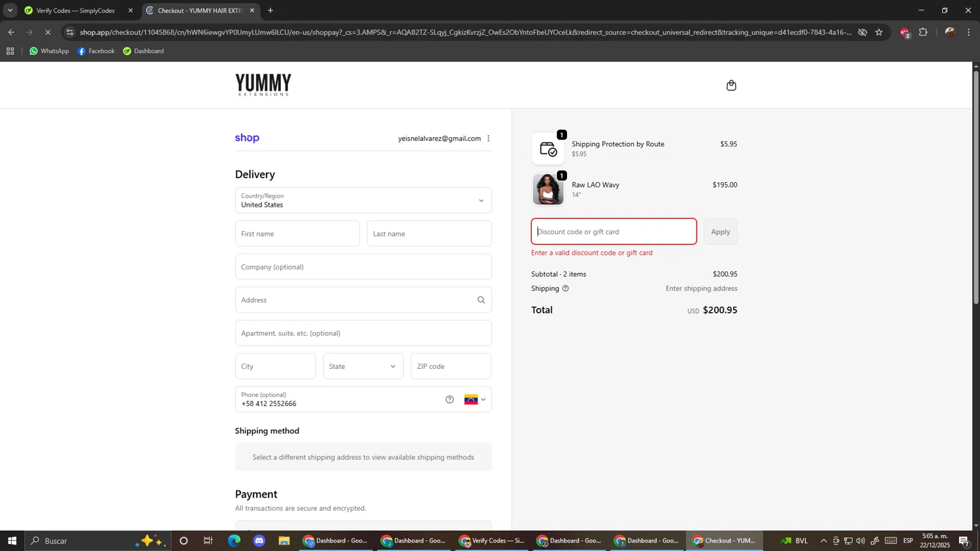Click the taskbar Buscar search box
This screenshot has width=980, height=551.
pos(98,541)
